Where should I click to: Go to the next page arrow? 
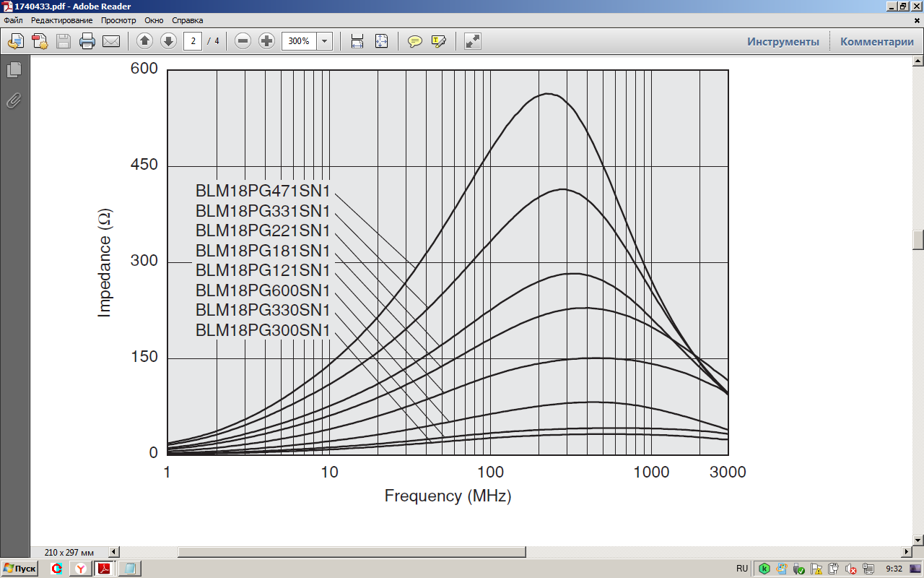168,41
